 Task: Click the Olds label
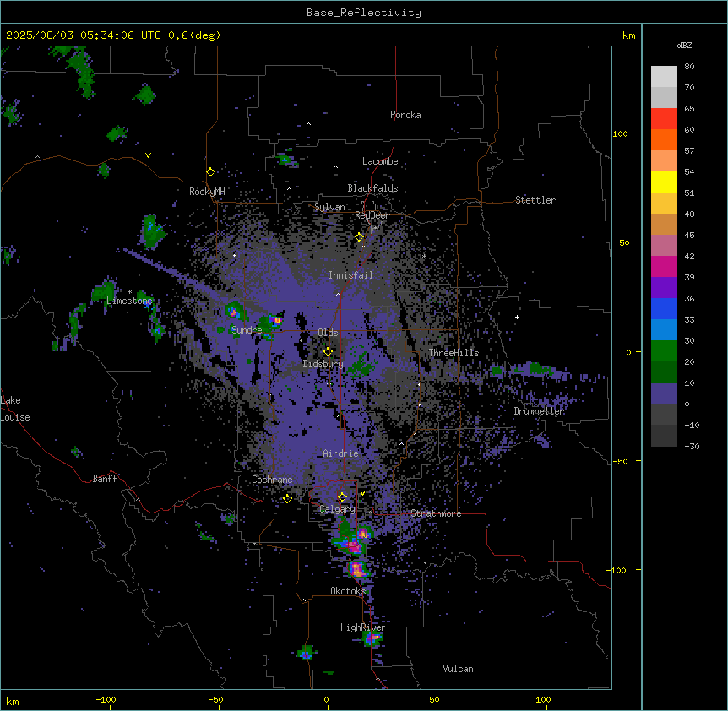tap(328, 333)
